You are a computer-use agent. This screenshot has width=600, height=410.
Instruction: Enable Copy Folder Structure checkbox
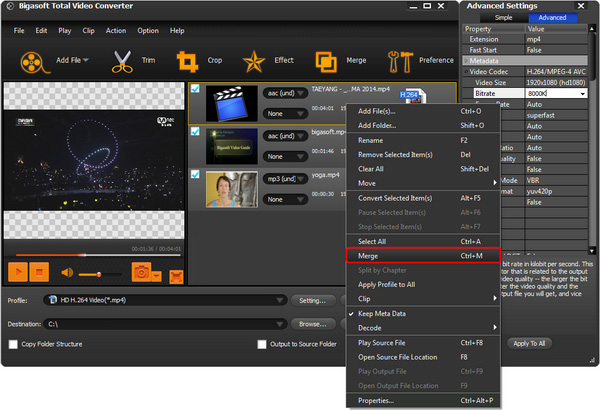pyautogui.click(x=13, y=344)
